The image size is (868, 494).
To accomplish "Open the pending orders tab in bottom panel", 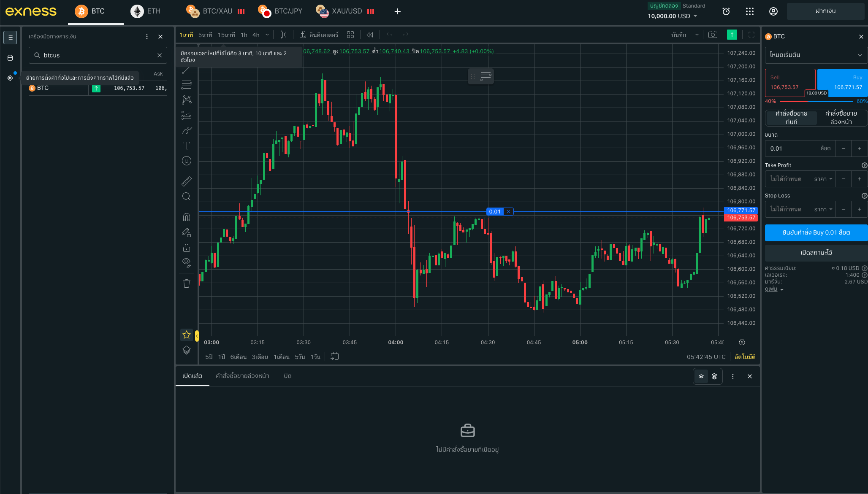I will (x=242, y=376).
